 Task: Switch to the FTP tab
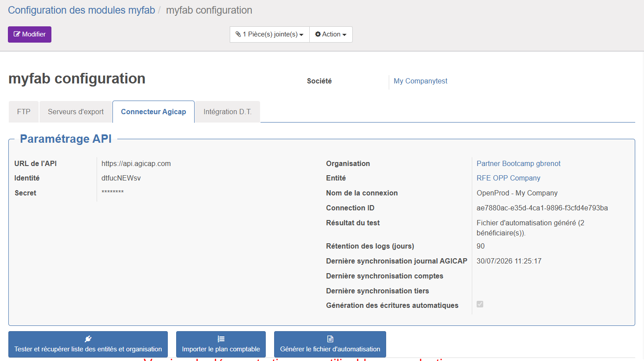tap(24, 112)
